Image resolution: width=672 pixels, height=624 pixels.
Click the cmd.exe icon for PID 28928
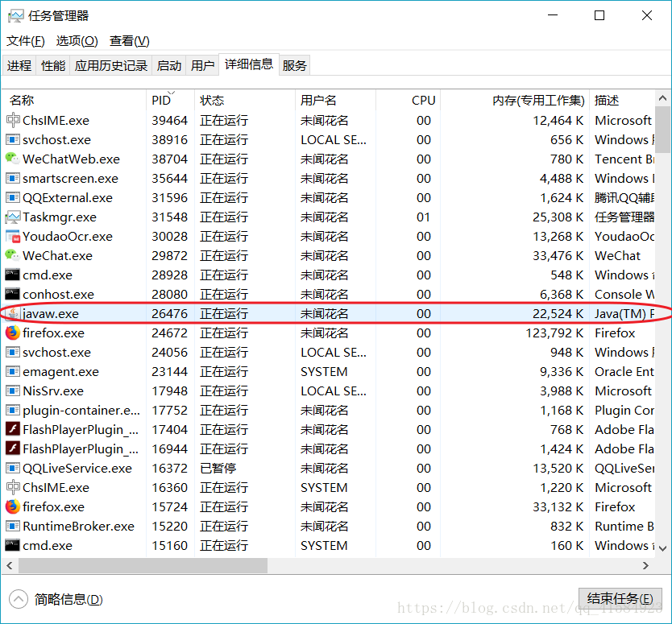pyautogui.click(x=12, y=275)
